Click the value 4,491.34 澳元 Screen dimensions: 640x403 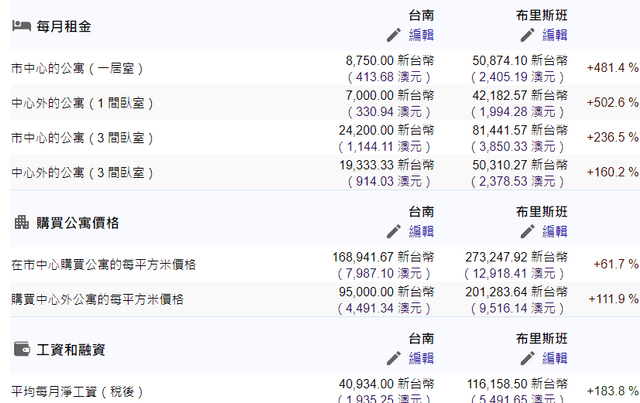(x=384, y=308)
